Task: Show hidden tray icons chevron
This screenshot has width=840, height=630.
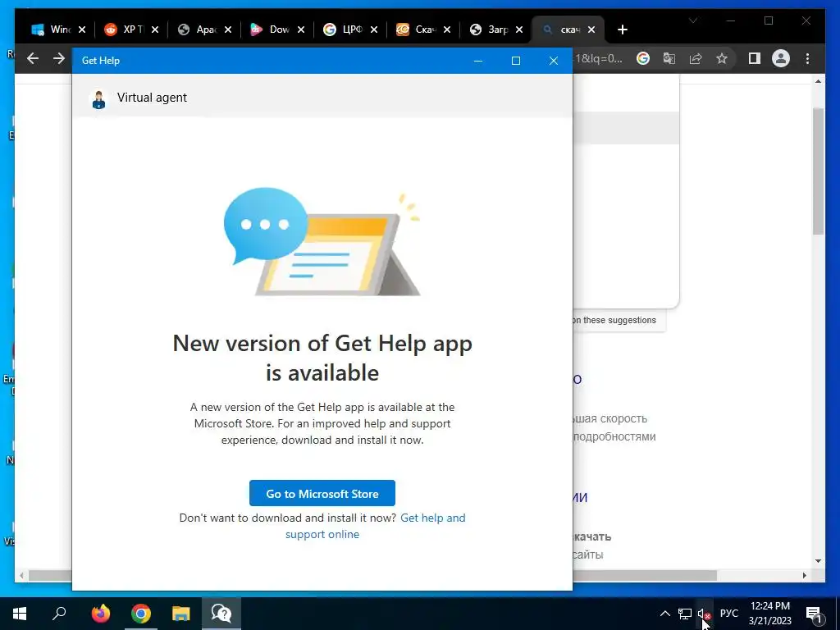Action: coord(664,614)
